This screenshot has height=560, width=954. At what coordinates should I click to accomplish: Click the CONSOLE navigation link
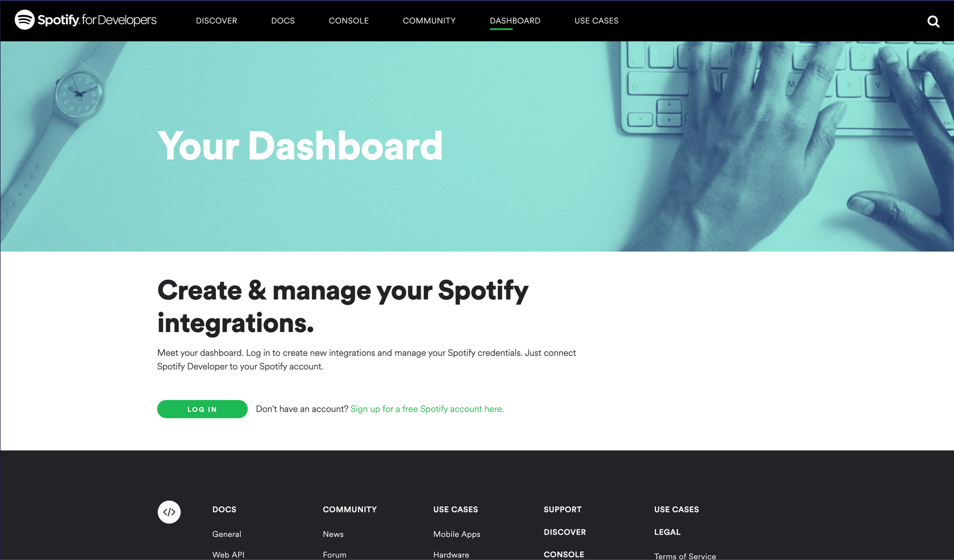point(349,21)
